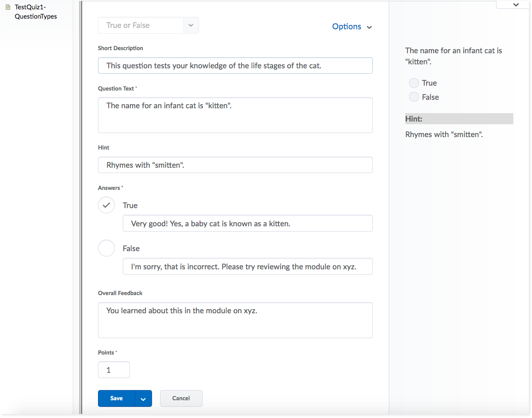
Task: Open the True or False question type dropdown
Action: [x=148, y=25]
